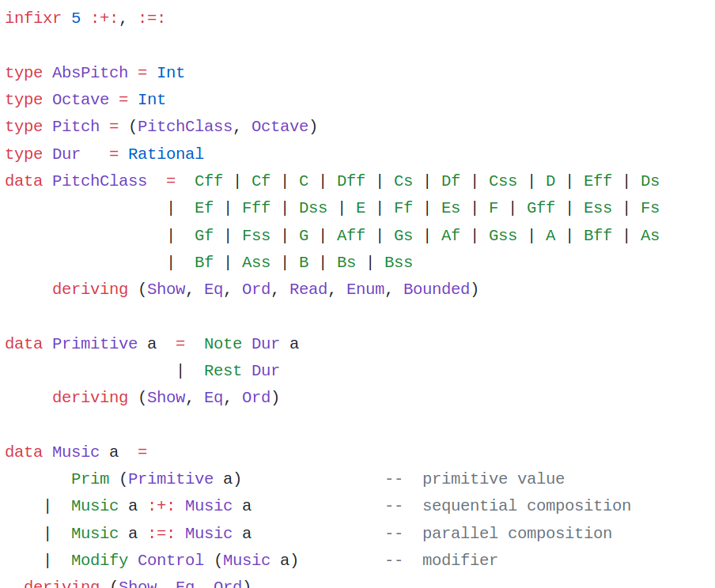Click the "modifier" comment text
This screenshot has height=588, width=715.
(x=460, y=560)
